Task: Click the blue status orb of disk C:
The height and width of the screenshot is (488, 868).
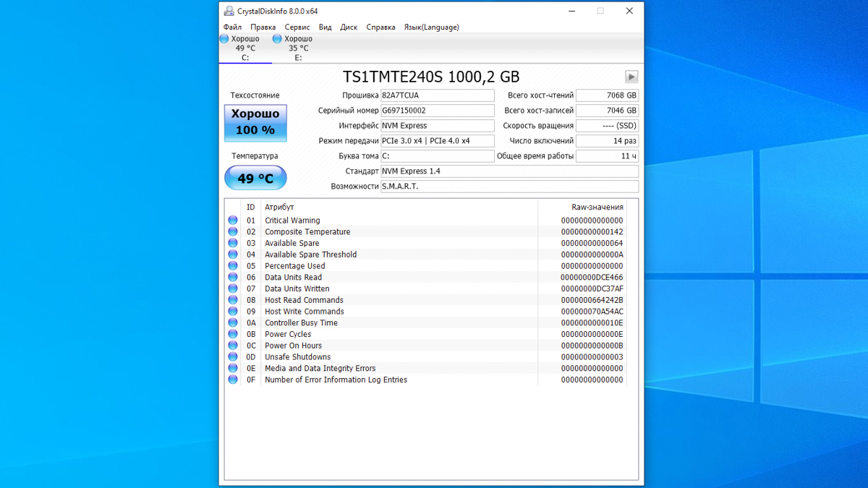Action: click(224, 39)
